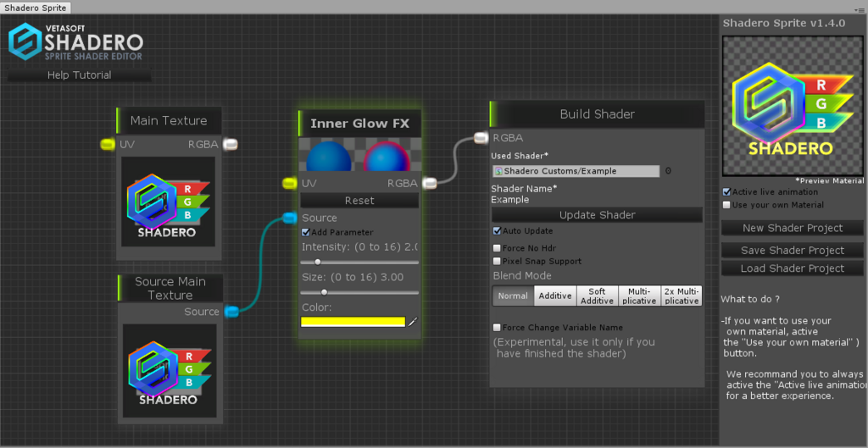Enable Use your own Material
Screen dimensions: 868x448
pos(726,205)
